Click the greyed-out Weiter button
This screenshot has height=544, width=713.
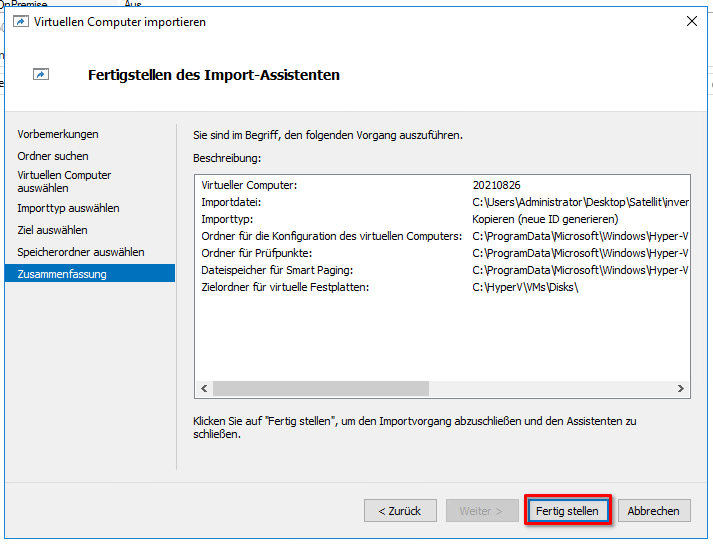click(x=481, y=510)
